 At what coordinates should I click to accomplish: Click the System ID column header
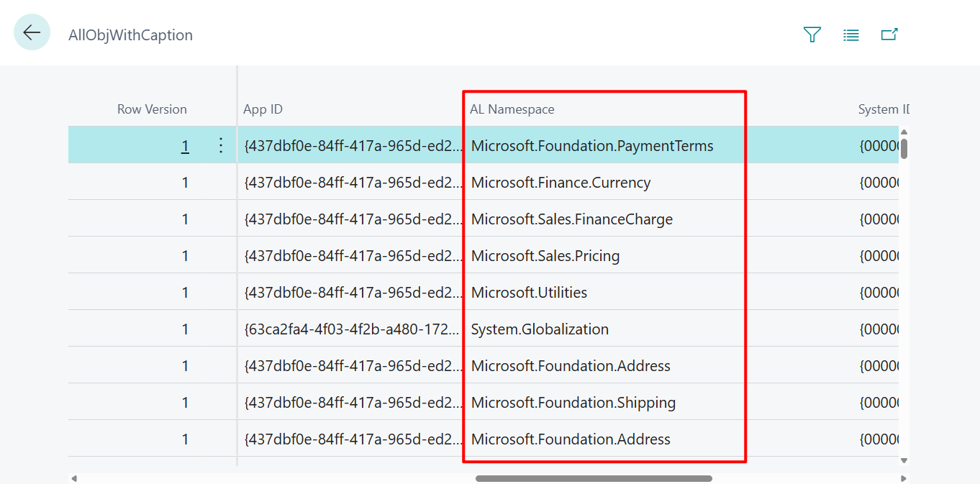pos(883,109)
